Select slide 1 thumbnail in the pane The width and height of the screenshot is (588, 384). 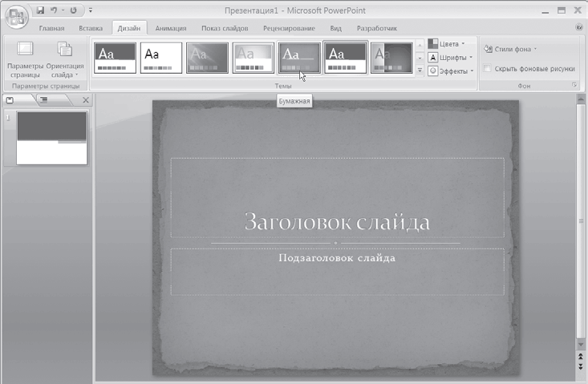click(x=52, y=138)
